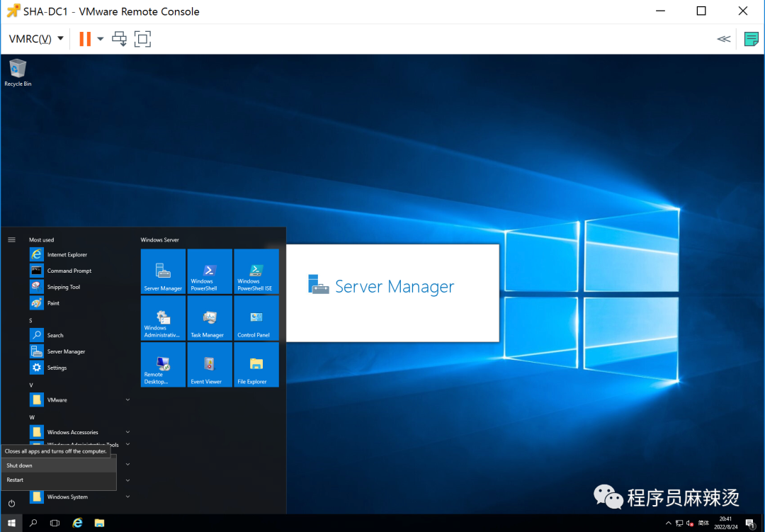Open File Explorer from the taskbar
Viewport: 765px width, 532px height.
click(100, 523)
